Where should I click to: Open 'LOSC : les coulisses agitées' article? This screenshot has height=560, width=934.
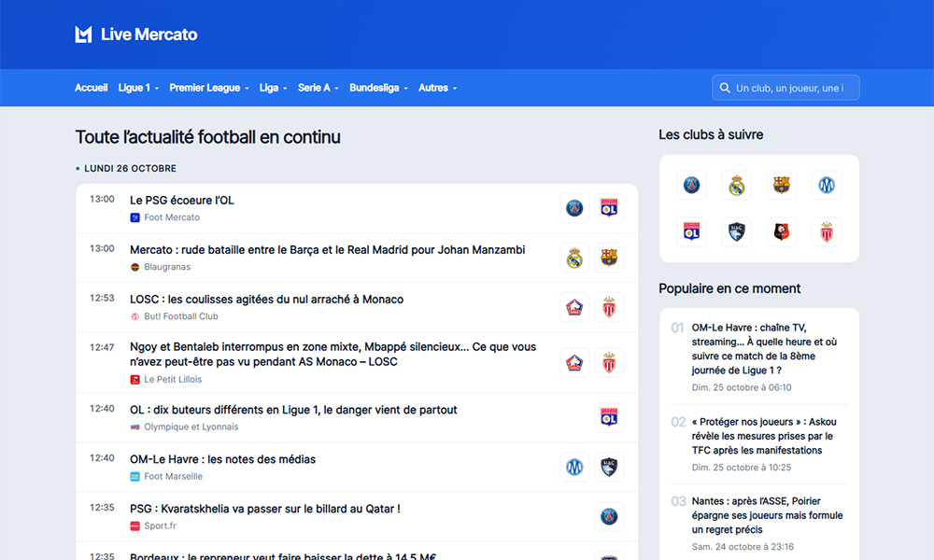click(x=267, y=300)
